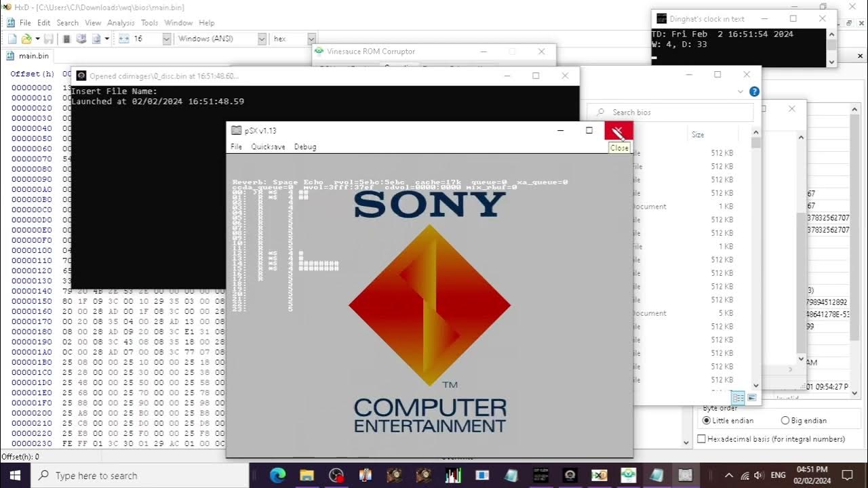The height and width of the screenshot is (488, 868).
Task: Open HxD File menu
Action: click(x=25, y=22)
